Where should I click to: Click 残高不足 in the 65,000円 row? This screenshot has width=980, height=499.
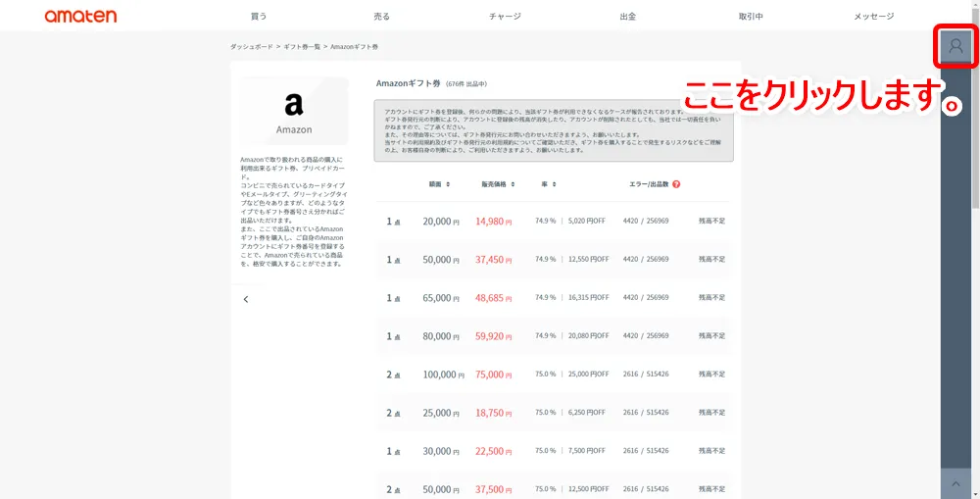click(711, 298)
